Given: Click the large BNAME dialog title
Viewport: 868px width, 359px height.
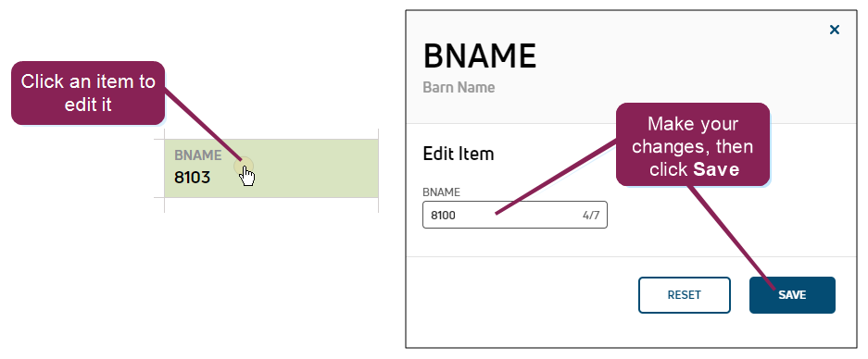Looking at the screenshot, I should pos(480,56).
